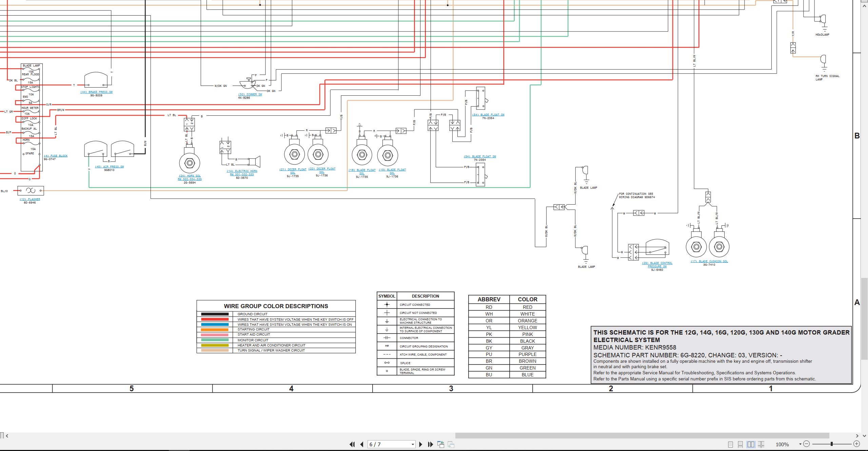The height and width of the screenshot is (451, 868).
Task: Click the STOP LIGHTS fuse label
Action: 31,87
